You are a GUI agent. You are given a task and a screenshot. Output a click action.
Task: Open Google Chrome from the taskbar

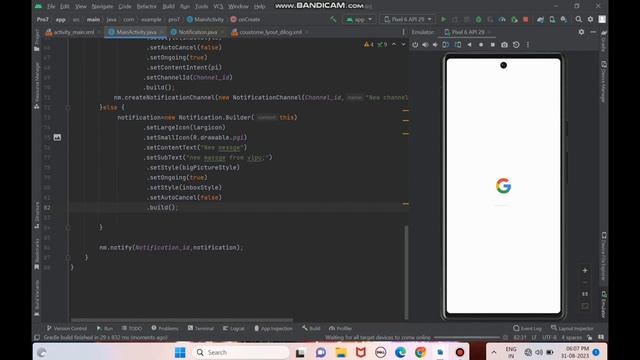click(420, 352)
